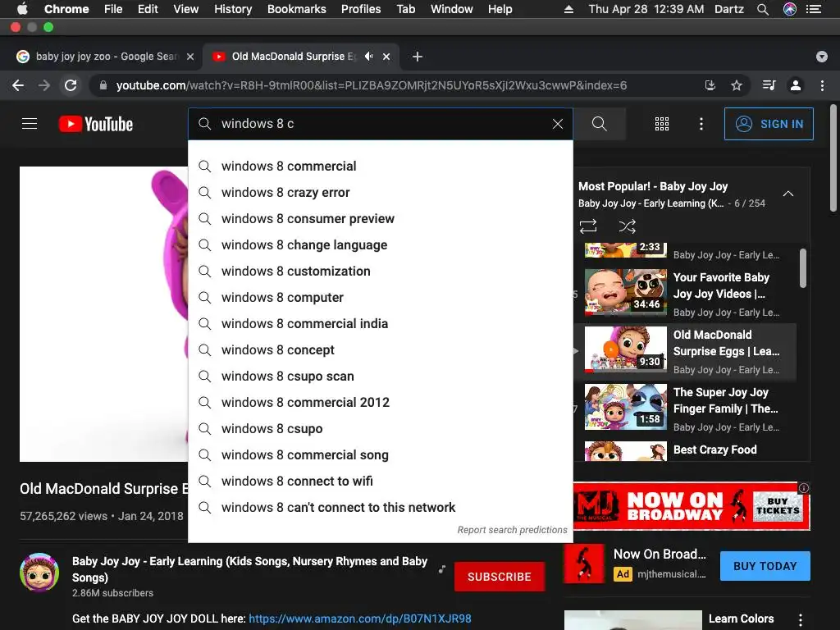The image size is (840, 630).
Task: Open Chrome three-dot menu
Action: [x=822, y=85]
